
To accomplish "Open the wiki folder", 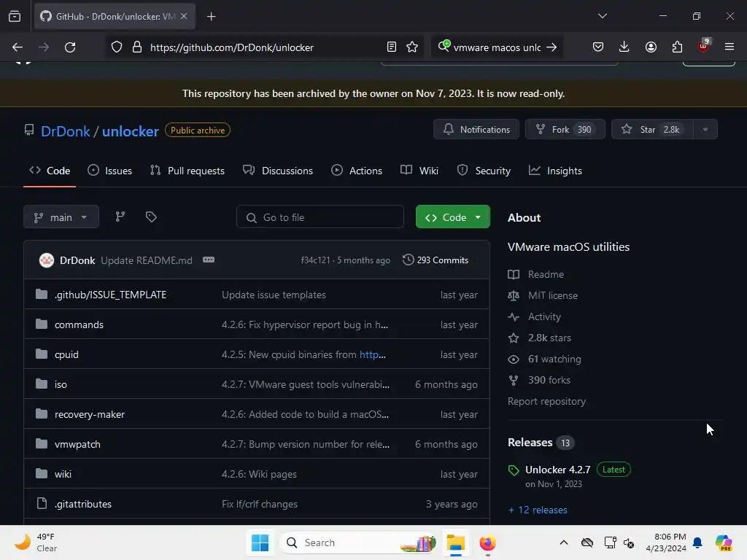I will [63, 474].
